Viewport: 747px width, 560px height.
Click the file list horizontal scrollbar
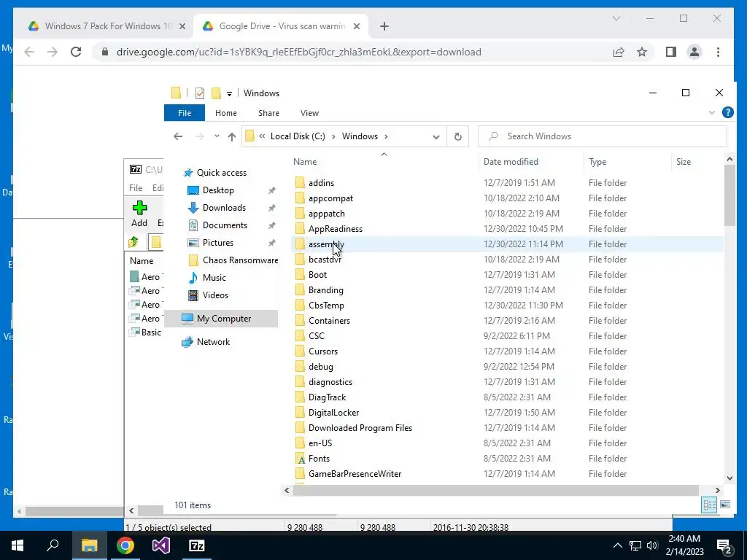(495, 490)
